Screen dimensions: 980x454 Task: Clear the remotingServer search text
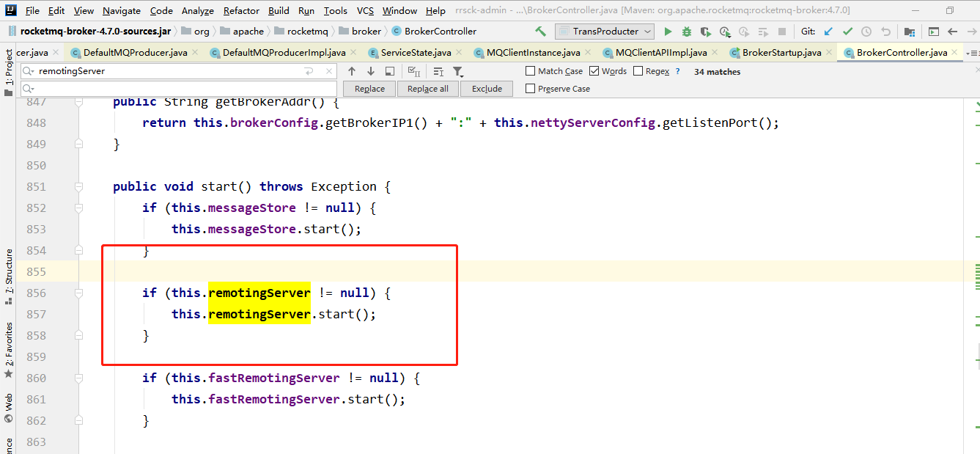coord(328,71)
